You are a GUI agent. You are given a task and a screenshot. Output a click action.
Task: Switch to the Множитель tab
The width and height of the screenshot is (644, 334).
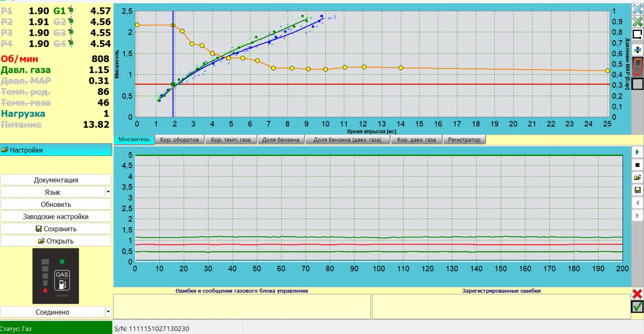[134, 139]
